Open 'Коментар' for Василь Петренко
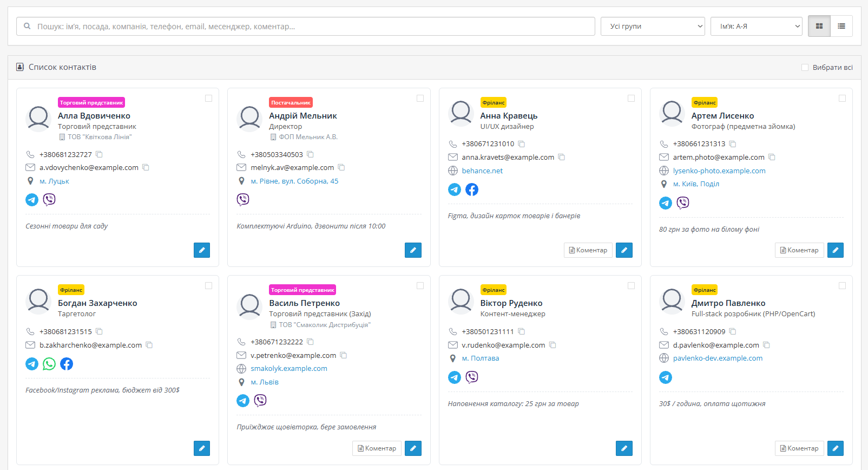Viewport: 868px width, 470px height. pos(377,448)
